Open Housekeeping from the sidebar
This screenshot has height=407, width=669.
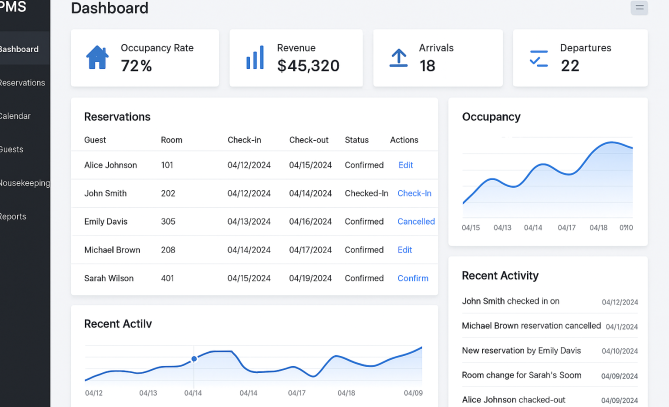(x=25, y=183)
